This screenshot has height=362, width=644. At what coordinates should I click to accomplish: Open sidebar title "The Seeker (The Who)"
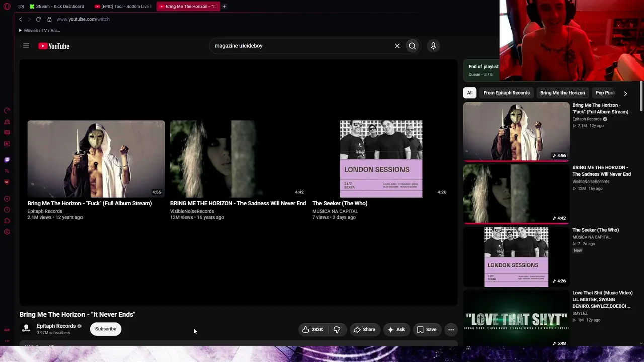596,230
